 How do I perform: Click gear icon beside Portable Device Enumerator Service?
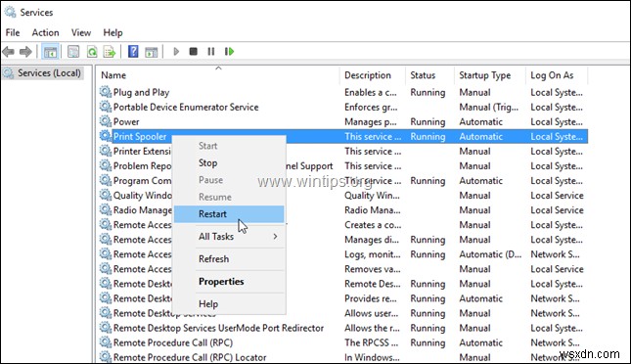click(106, 107)
